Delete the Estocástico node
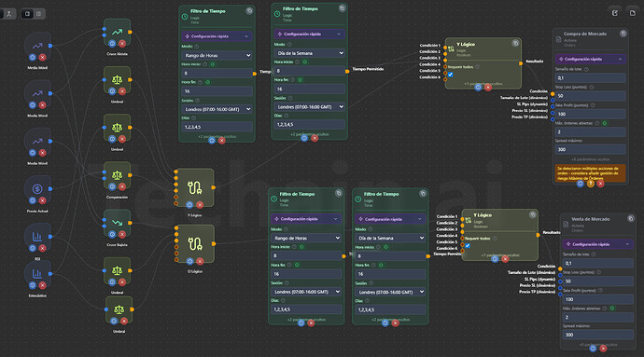The height and width of the screenshot is (357, 644). [x=42, y=285]
